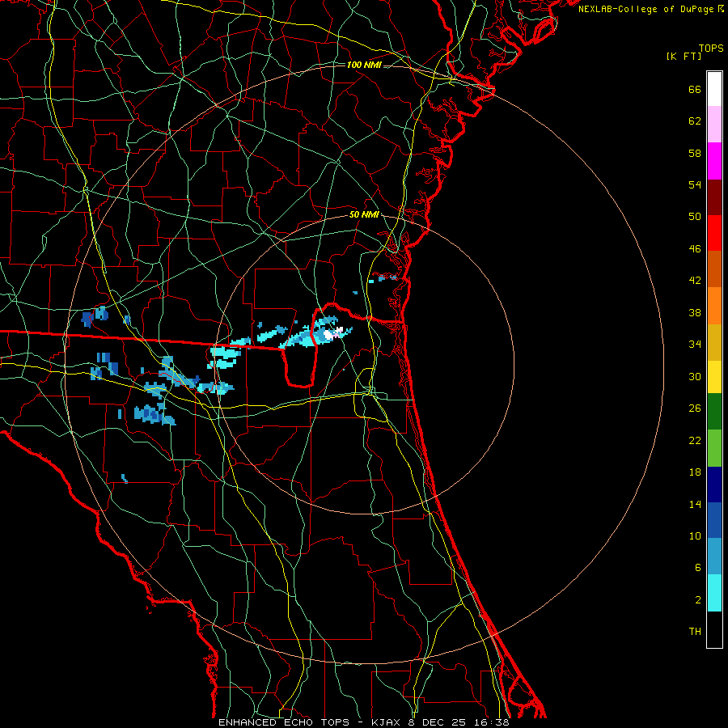Click the 'TH' threshold label
Viewport: 728px width, 728px height.
(x=695, y=632)
